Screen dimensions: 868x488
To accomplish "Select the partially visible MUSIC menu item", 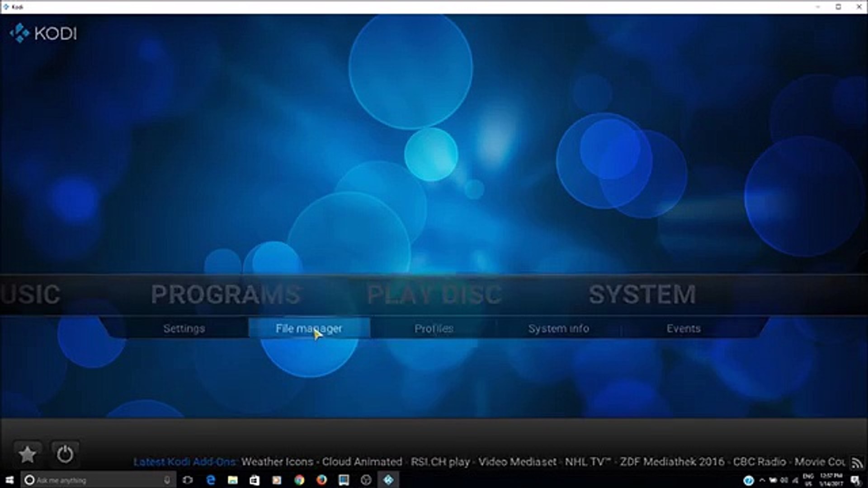I will point(30,295).
